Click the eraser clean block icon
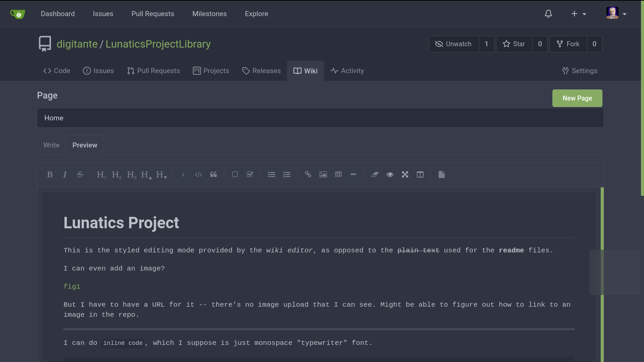The image size is (644, 362). click(x=375, y=175)
